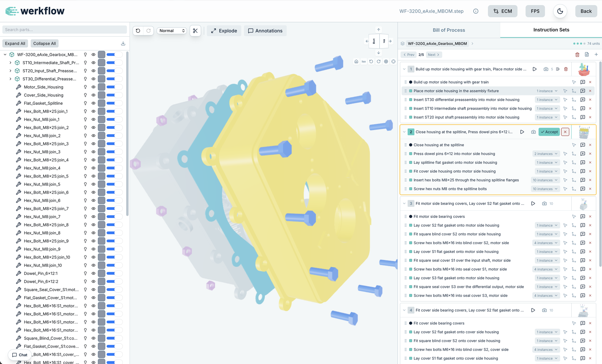Image resolution: width=602 pixels, height=364 pixels.
Task: Open '2 instances' dropdown for dowel pins
Action: (546, 154)
